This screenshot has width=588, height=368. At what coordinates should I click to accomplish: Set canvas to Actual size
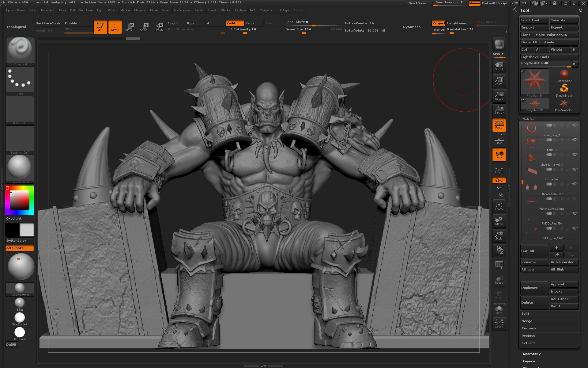[x=499, y=96]
